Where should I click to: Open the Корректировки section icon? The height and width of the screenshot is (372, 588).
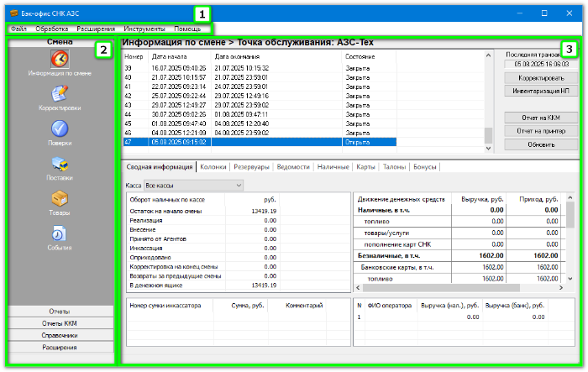click(60, 94)
